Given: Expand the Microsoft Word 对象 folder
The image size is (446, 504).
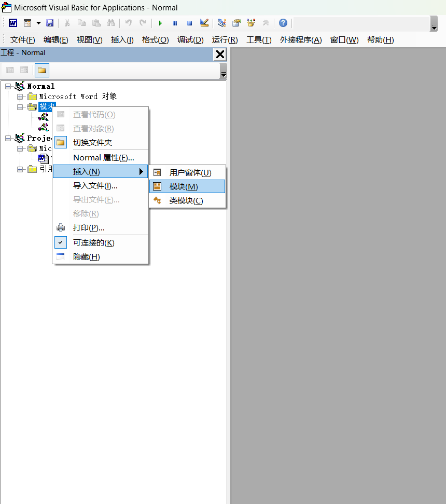Looking at the screenshot, I should click(20, 97).
